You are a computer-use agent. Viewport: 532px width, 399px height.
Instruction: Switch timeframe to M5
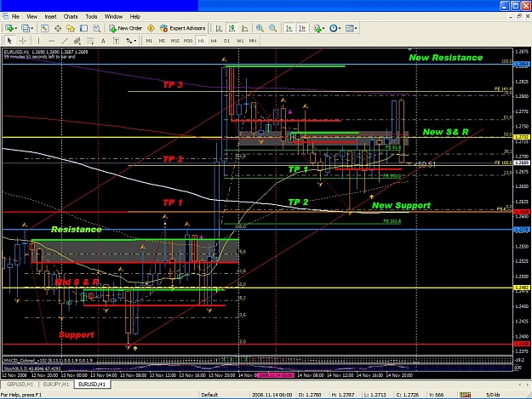pos(162,41)
